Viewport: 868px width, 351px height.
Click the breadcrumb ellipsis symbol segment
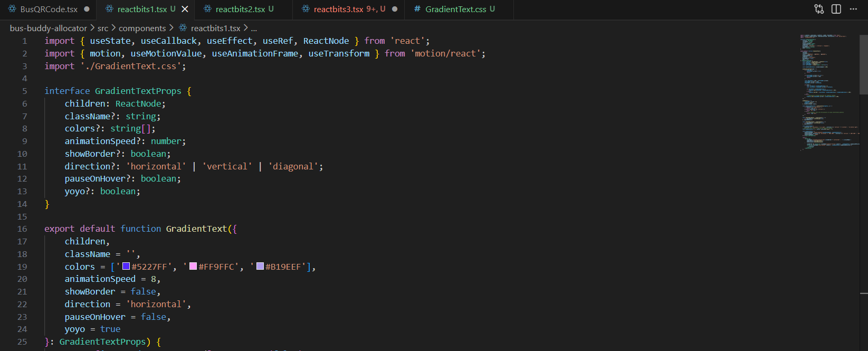pyautogui.click(x=254, y=28)
